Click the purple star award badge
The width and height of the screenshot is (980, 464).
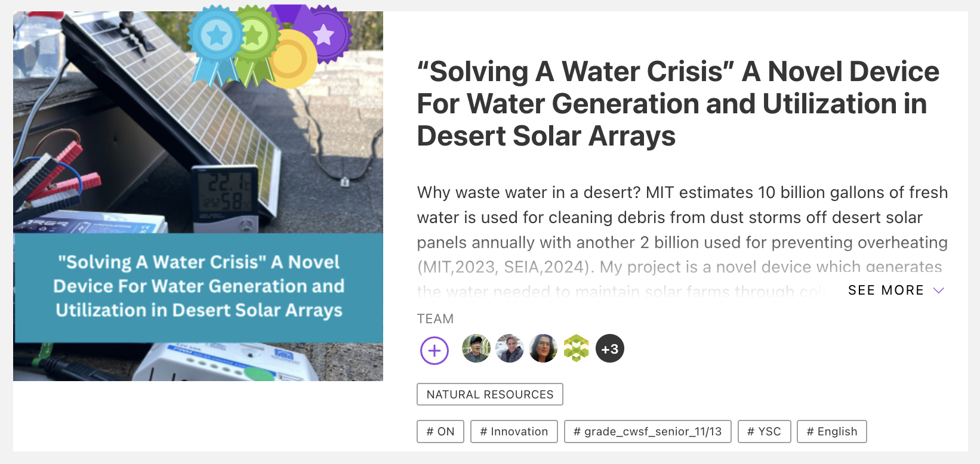point(325,35)
